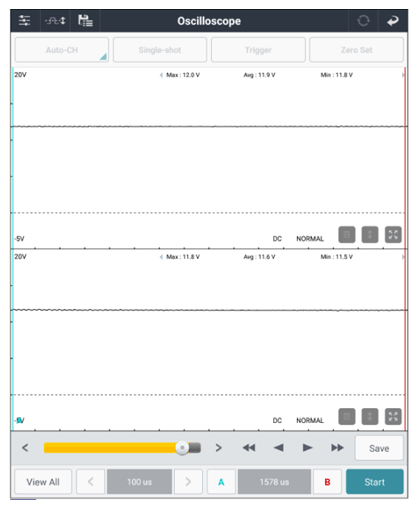Open saved data list icon
418x509 pixels.
[x=85, y=21]
